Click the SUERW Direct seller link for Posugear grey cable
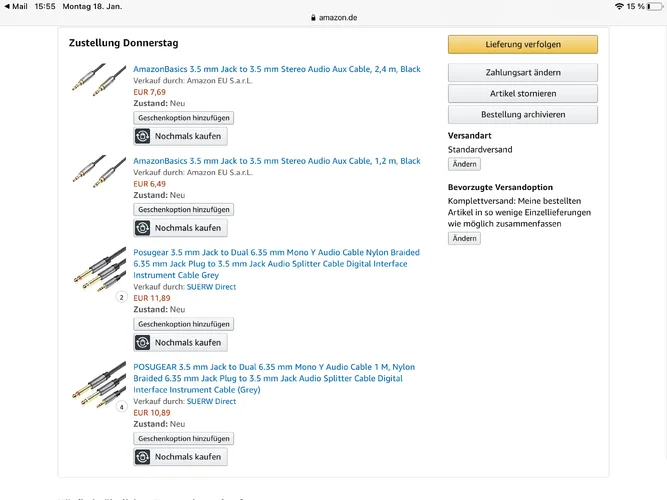The width and height of the screenshot is (667, 500). [x=211, y=287]
